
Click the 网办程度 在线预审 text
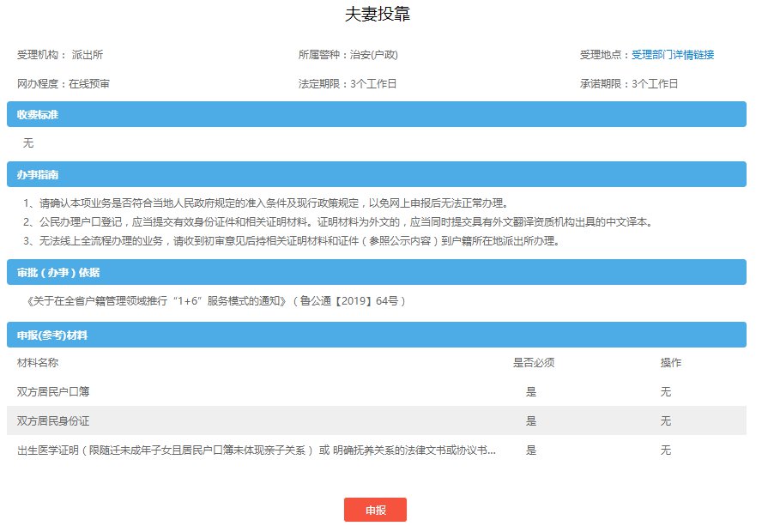tap(63, 84)
